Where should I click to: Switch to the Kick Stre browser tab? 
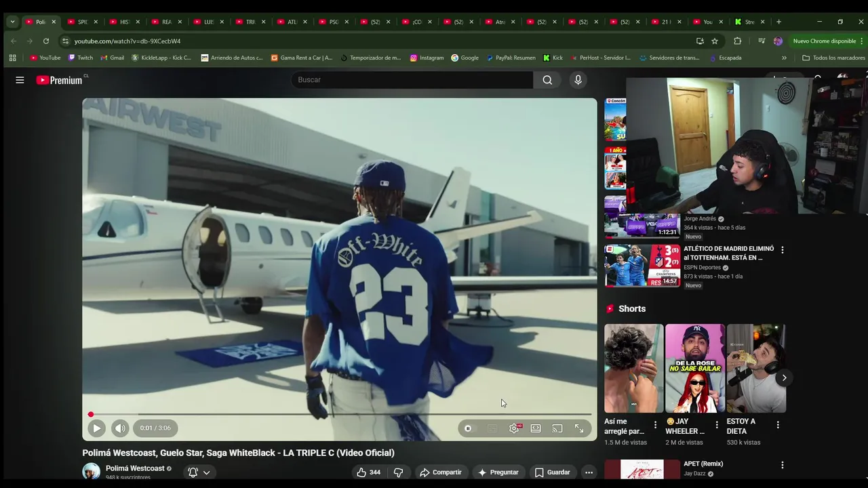[749, 22]
